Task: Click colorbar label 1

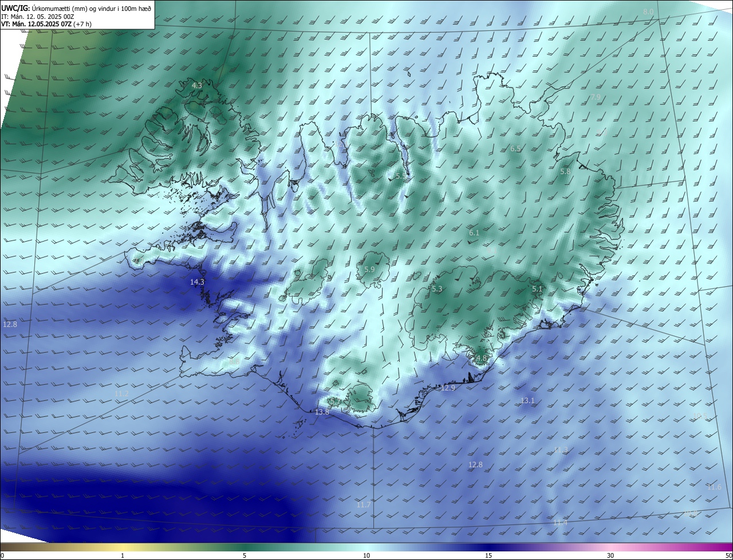Action: [x=123, y=555]
